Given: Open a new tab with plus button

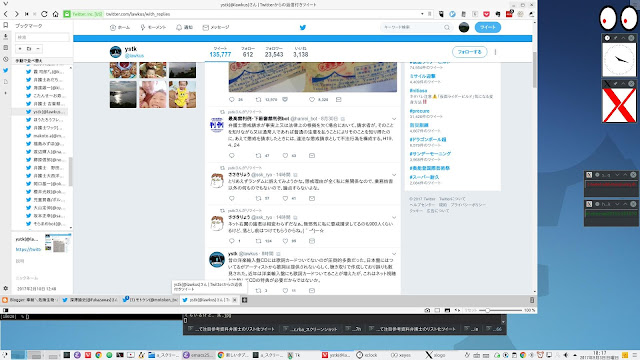Looking at the screenshot, I should pos(244,300).
